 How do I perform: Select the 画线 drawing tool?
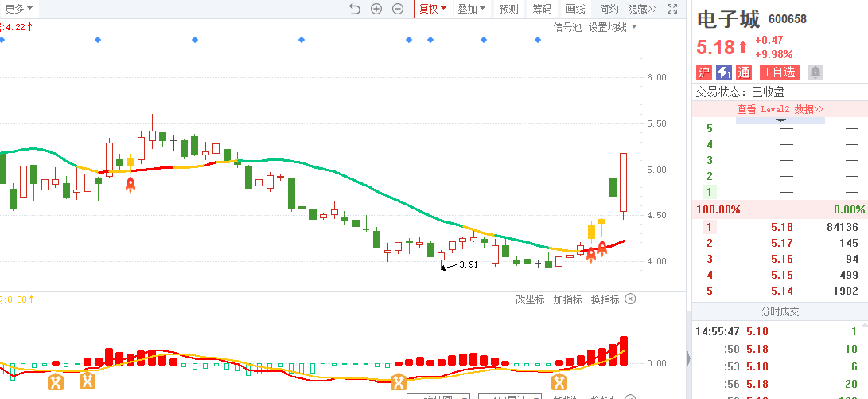(576, 9)
